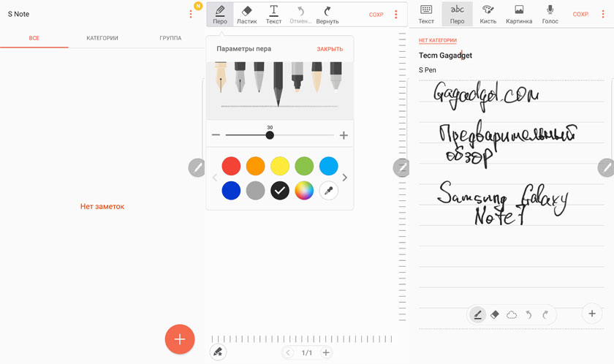
Task: Open the S Note overflow menu dots
Action: coord(191,14)
